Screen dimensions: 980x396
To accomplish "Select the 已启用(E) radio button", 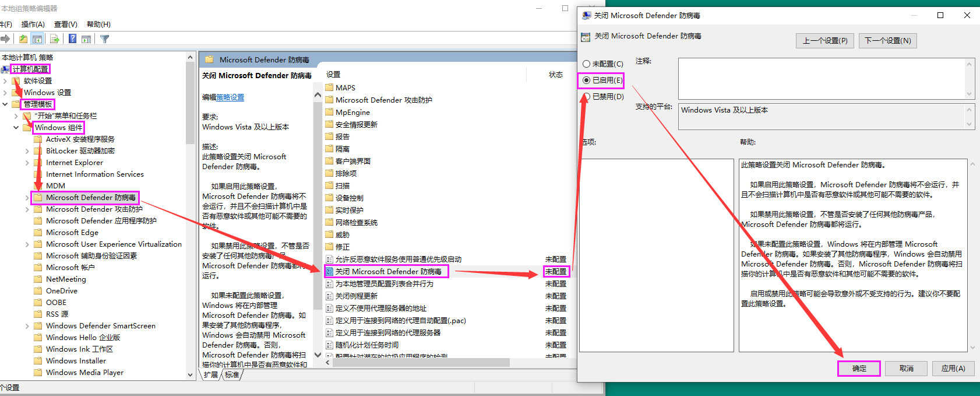I will [x=587, y=80].
